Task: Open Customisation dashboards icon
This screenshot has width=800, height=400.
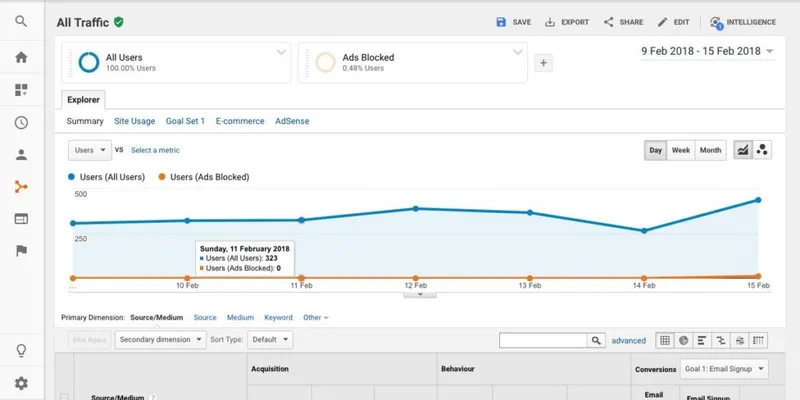Action: coord(21,90)
